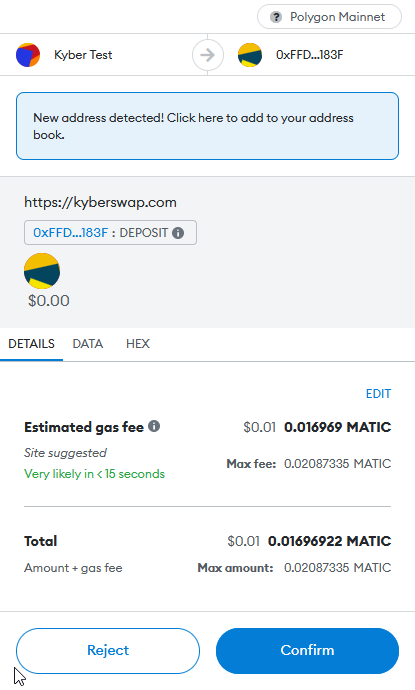
Task: Click the Amount + gas fee label
Action: (73, 568)
